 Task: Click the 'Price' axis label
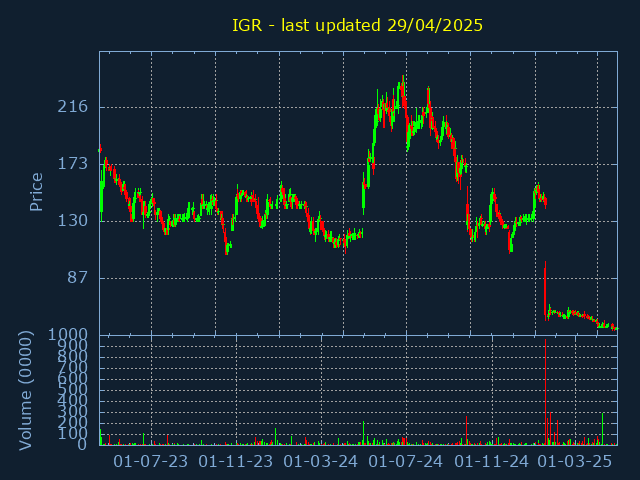(x=36, y=192)
